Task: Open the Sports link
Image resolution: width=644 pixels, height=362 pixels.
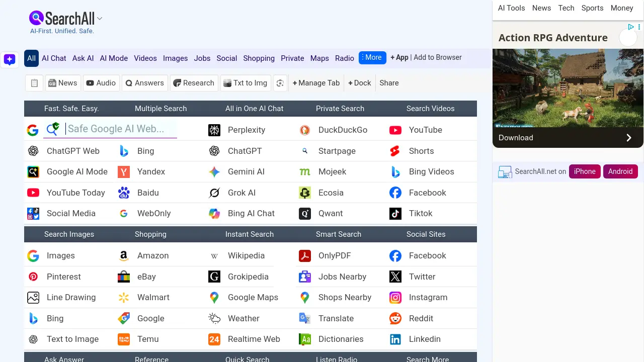Action: (x=592, y=8)
